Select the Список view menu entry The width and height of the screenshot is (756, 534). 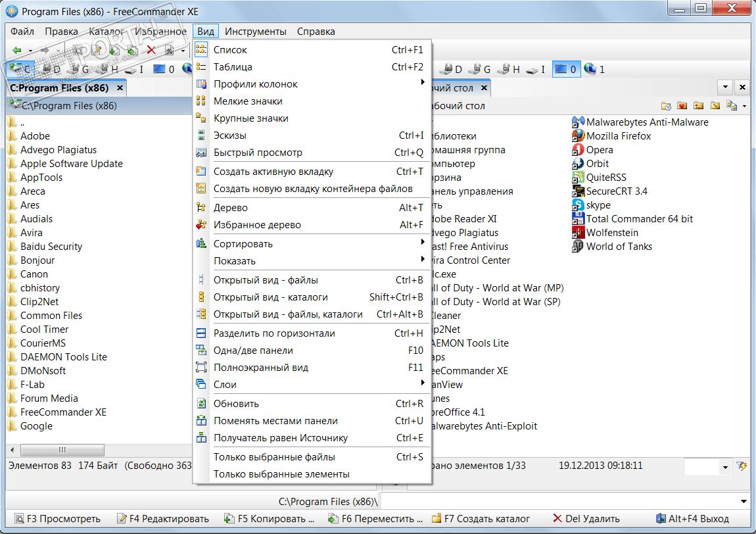click(312, 50)
